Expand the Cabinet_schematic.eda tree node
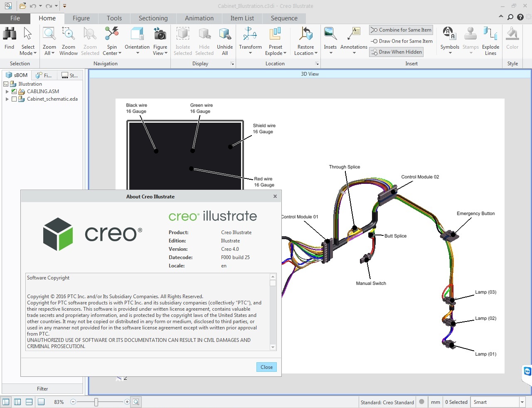 coord(7,99)
